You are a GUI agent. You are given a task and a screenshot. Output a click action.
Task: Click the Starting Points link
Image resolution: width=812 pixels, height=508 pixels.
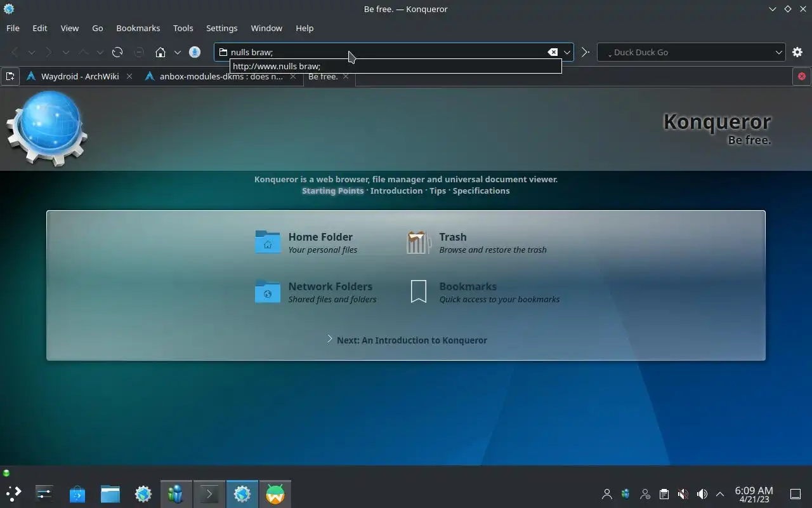click(x=332, y=190)
